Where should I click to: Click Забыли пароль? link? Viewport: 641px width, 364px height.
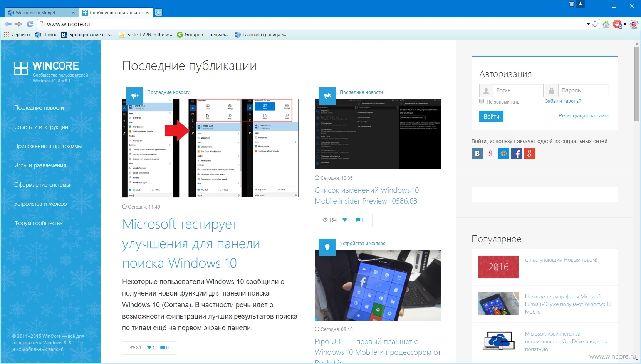(x=563, y=101)
